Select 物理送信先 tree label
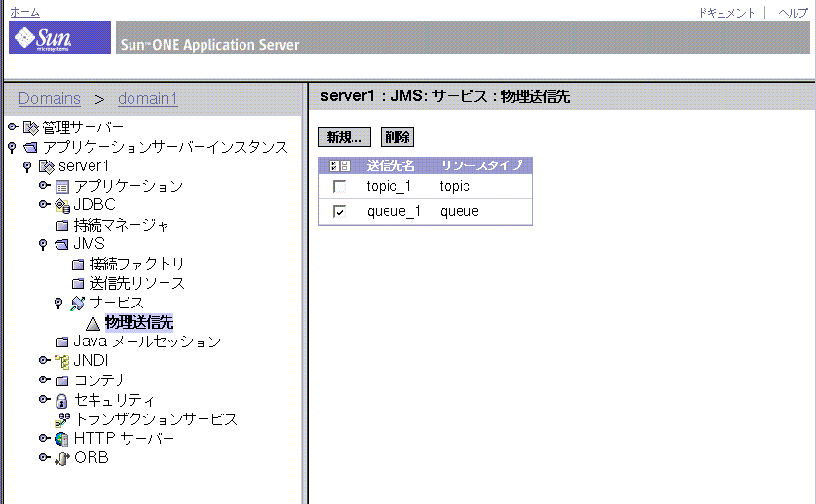816x504 pixels. [x=139, y=322]
